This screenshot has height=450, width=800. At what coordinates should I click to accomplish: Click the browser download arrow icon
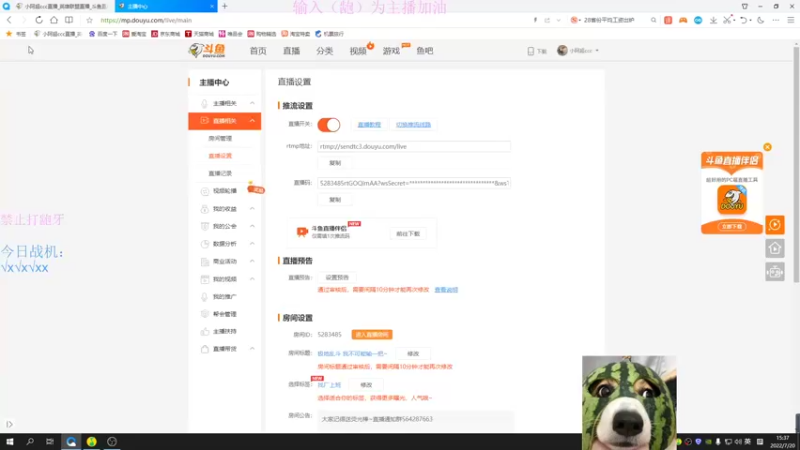(x=713, y=20)
